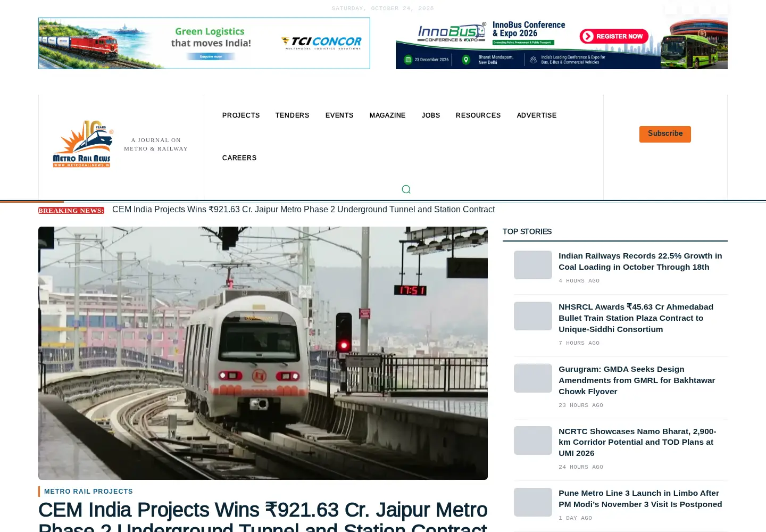Open the Careers menu item
Image resolution: width=766 pixels, height=532 pixels.
point(239,158)
